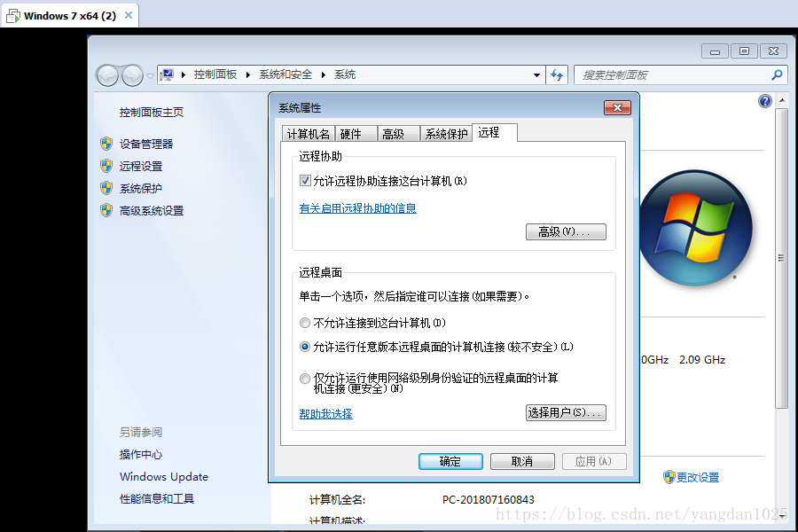Click the VM icon on Windows 7 x64 tab
This screenshot has width=798, height=532.
[12, 16]
